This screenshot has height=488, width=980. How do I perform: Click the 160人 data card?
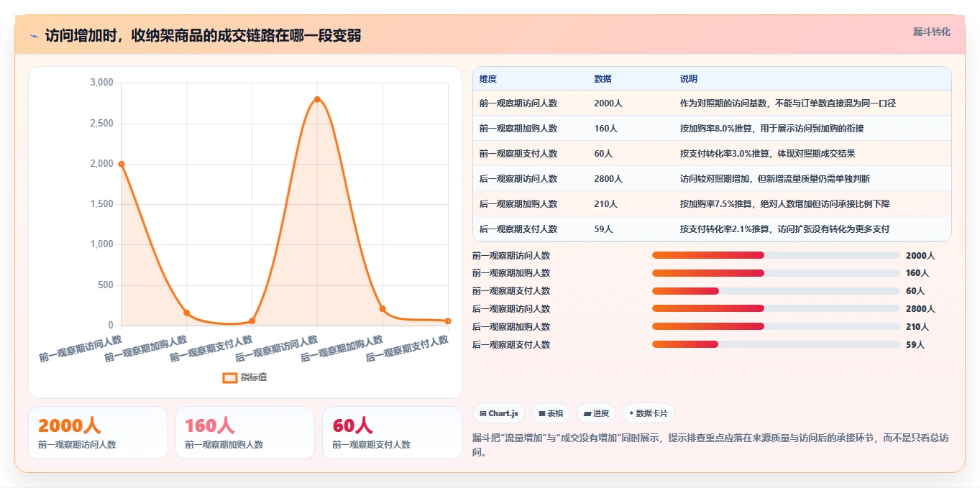tap(245, 433)
